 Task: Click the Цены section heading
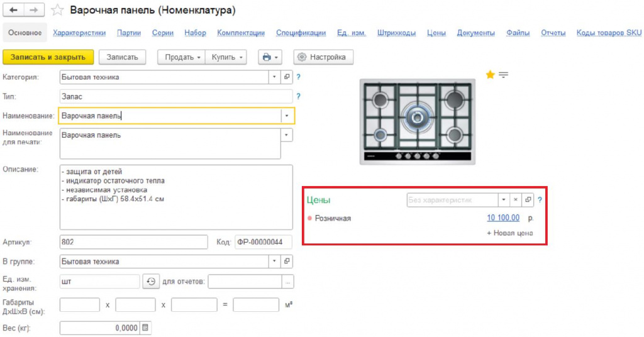pyautogui.click(x=318, y=200)
